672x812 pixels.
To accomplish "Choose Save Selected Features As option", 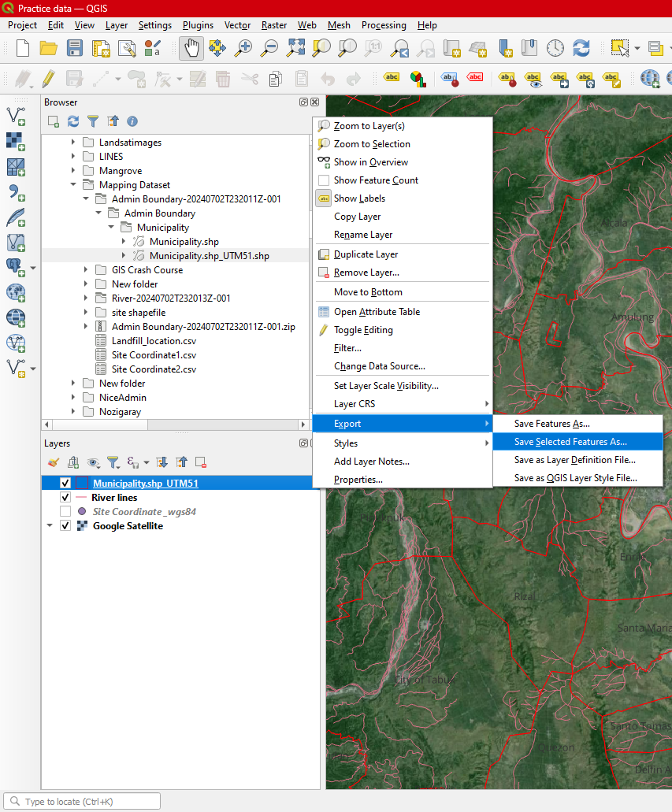I will [570, 442].
